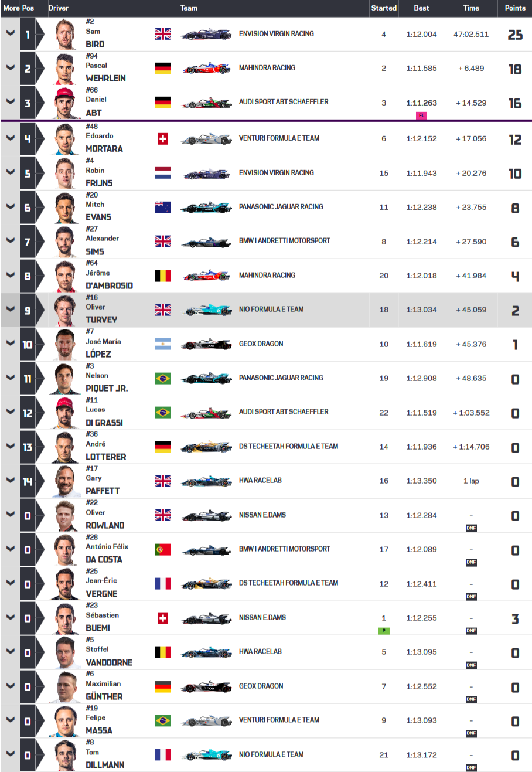Viewport: 532px width, 772px height.
Task: Expand Oliver Turvey's row chevron
Action: click(x=10, y=309)
